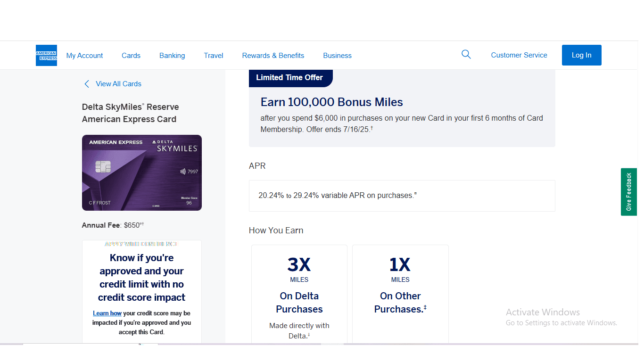Open the Give Feedback sidebar tab

[629, 192]
